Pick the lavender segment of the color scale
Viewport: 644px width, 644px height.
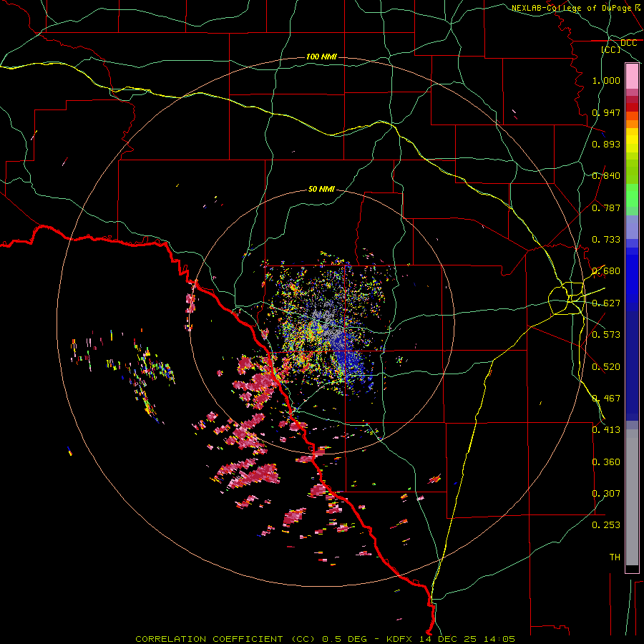click(x=632, y=227)
